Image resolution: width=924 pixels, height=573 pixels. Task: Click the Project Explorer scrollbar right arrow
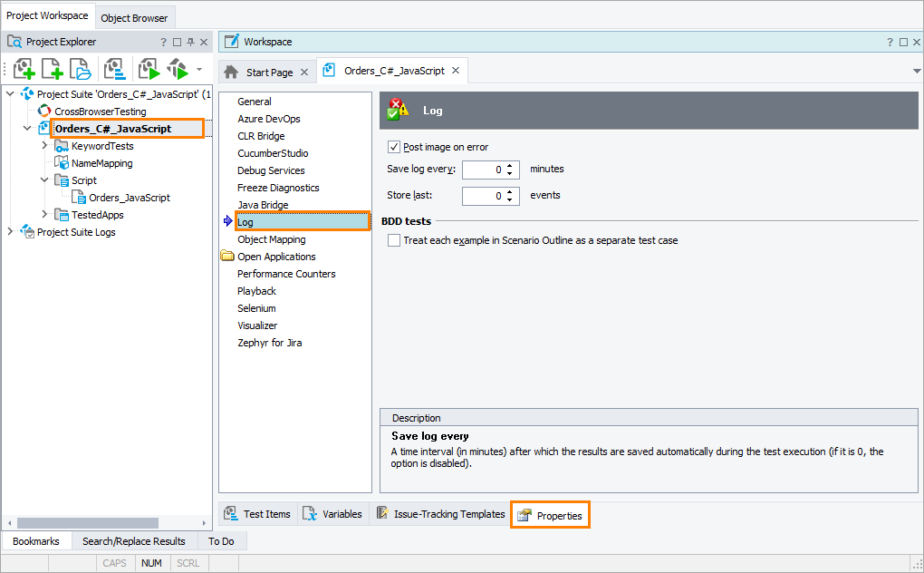pyautogui.click(x=204, y=523)
